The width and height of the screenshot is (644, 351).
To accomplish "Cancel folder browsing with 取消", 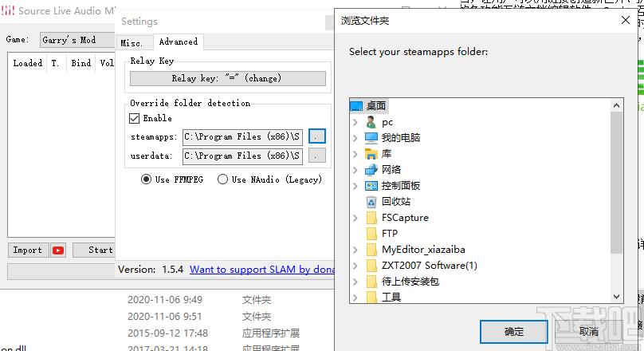I will [x=588, y=331].
